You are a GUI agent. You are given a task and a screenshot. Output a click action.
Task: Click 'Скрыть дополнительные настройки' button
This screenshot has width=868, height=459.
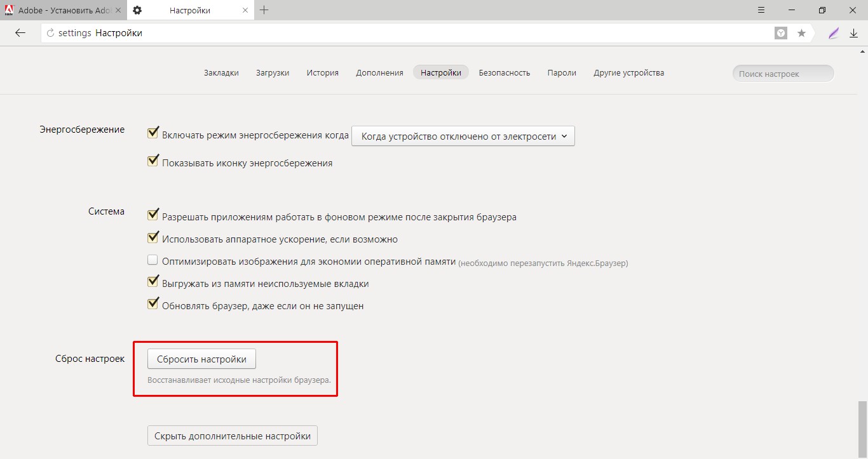coord(233,436)
